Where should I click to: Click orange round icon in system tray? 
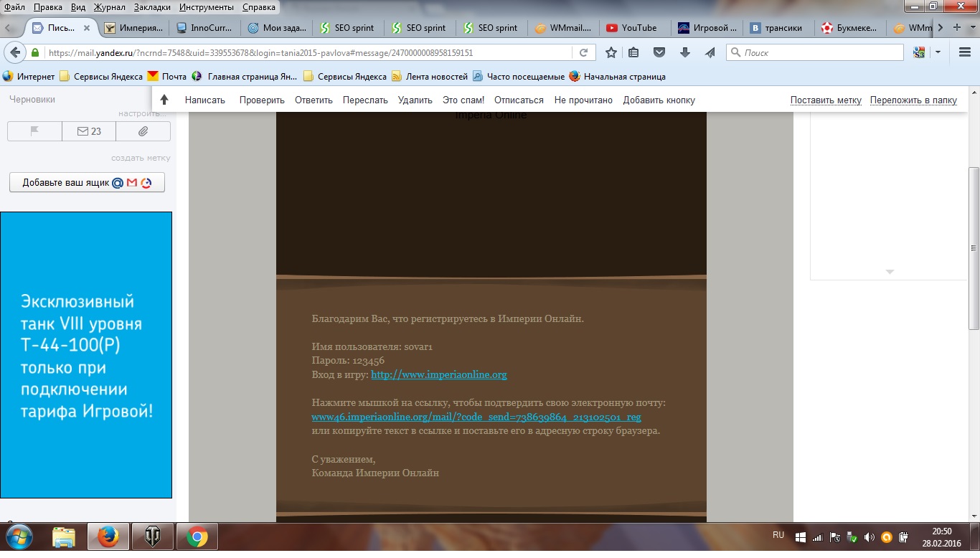[887, 537]
